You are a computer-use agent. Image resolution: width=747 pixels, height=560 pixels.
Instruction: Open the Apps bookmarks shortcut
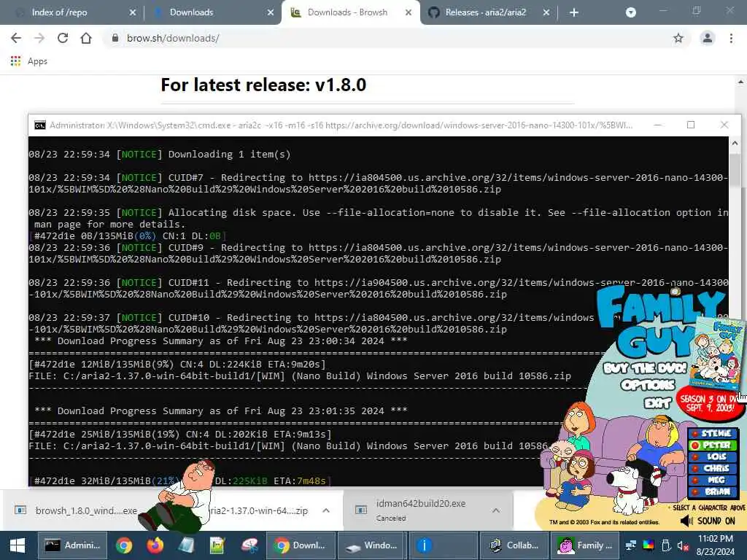[29, 61]
